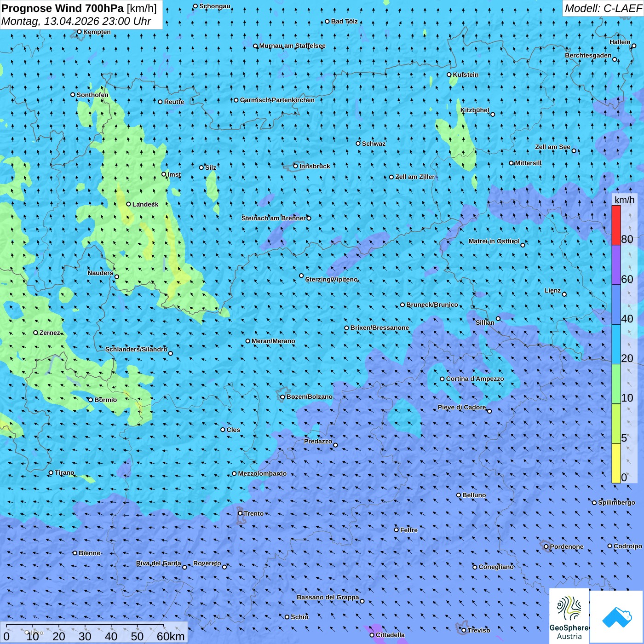Click the Hallein label
Image resolution: width=644 pixels, height=644 pixels.
[x=620, y=42]
